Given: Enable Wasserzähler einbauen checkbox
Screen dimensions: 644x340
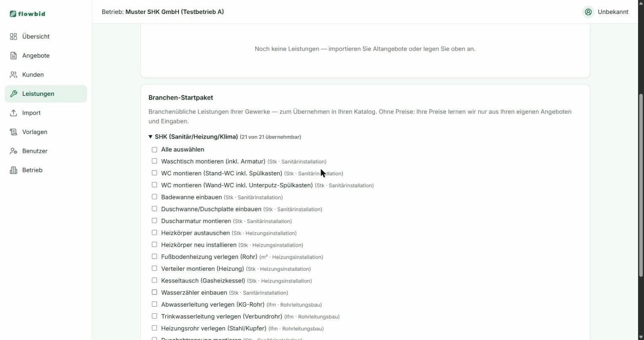Looking at the screenshot, I should pyautogui.click(x=154, y=292).
